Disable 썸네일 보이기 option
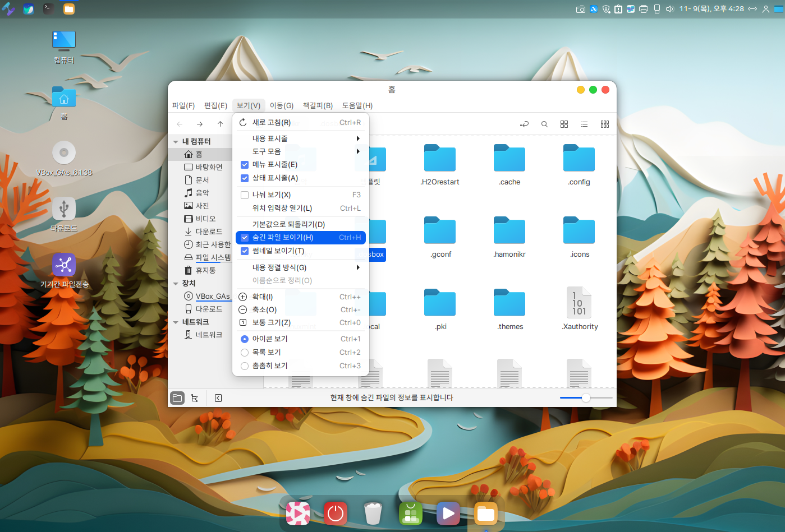This screenshot has width=785, height=532. click(x=245, y=251)
